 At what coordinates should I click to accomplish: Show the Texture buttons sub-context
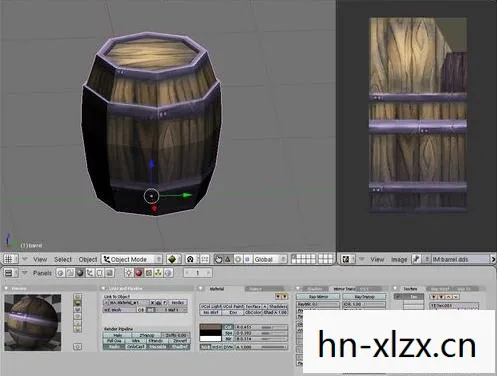(x=149, y=273)
